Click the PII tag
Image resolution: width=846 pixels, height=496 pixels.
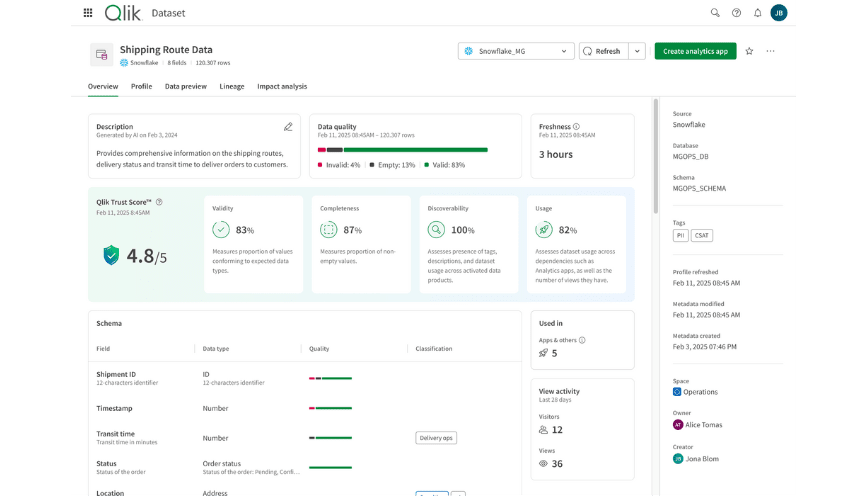(x=680, y=235)
